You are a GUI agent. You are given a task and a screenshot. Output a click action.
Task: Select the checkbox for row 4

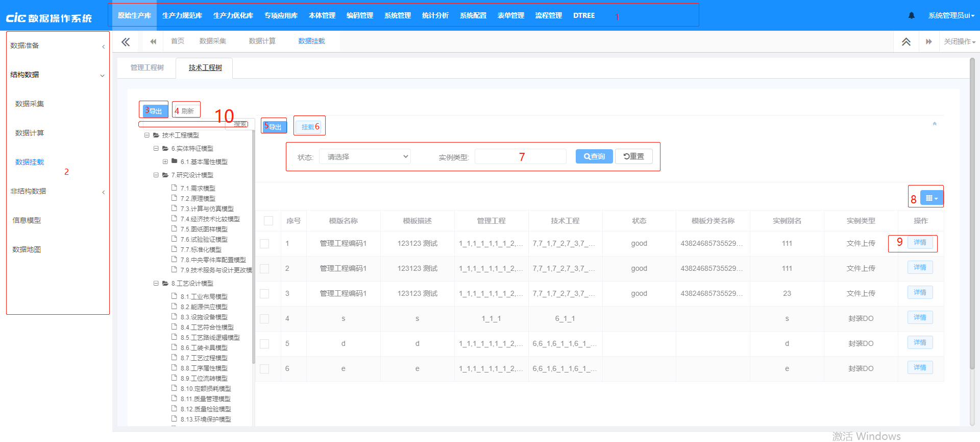point(264,319)
